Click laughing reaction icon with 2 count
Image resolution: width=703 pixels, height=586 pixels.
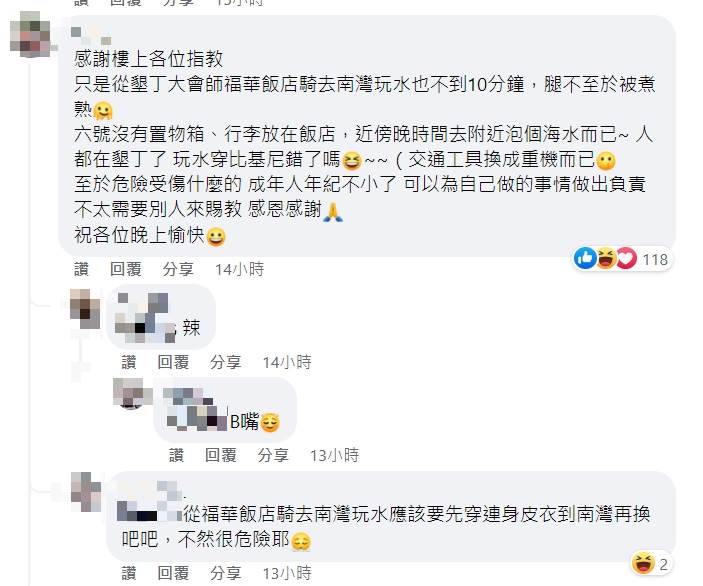pos(643,564)
